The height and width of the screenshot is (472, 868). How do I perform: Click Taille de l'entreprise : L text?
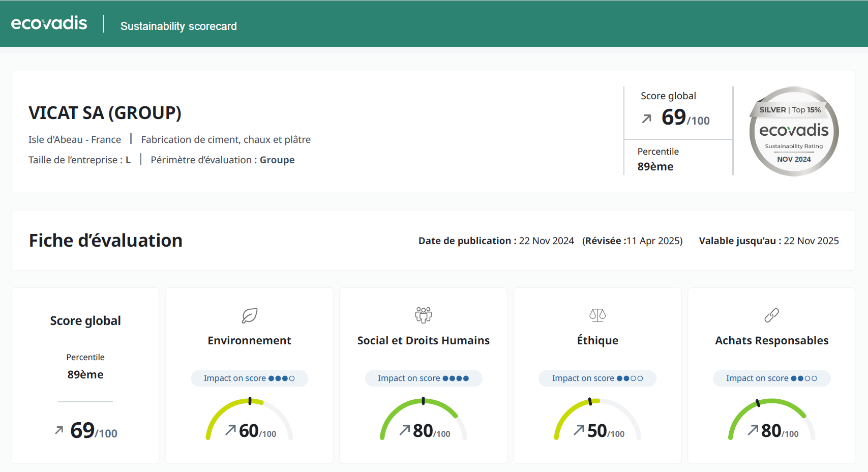(79, 160)
